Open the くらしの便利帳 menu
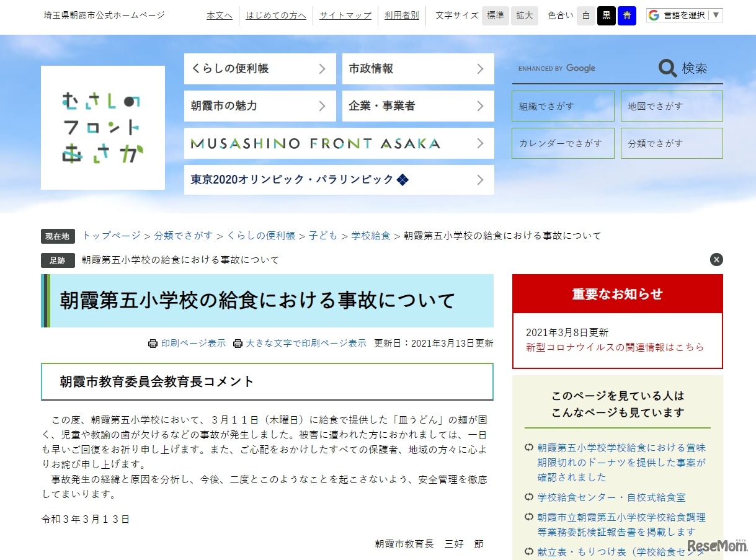The height and width of the screenshot is (560, 756). (x=260, y=69)
